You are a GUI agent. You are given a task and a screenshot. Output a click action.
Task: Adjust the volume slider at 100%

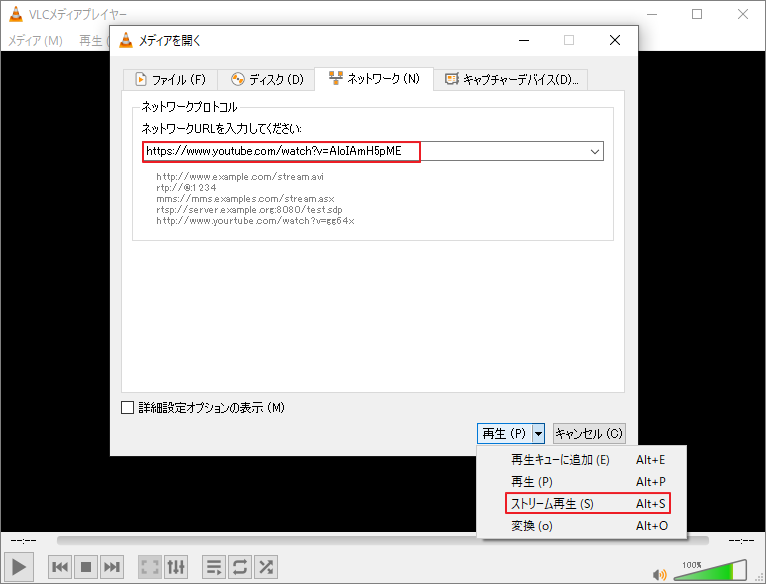pyautogui.click(x=711, y=570)
